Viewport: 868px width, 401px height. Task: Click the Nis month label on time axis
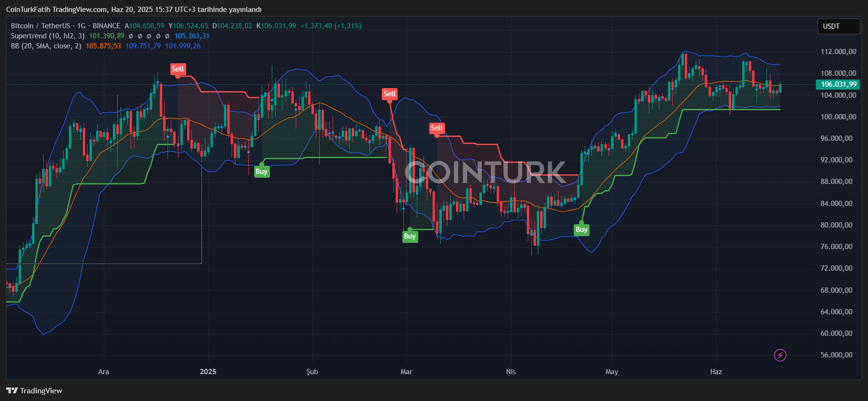click(x=511, y=372)
